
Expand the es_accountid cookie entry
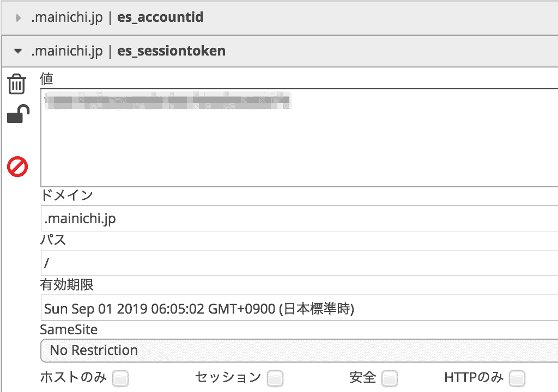point(18,17)
